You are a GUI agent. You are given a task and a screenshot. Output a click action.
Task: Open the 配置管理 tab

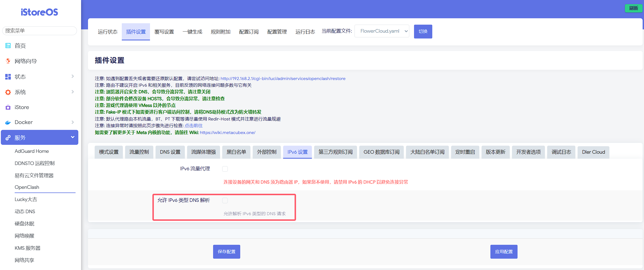(277, 32)
